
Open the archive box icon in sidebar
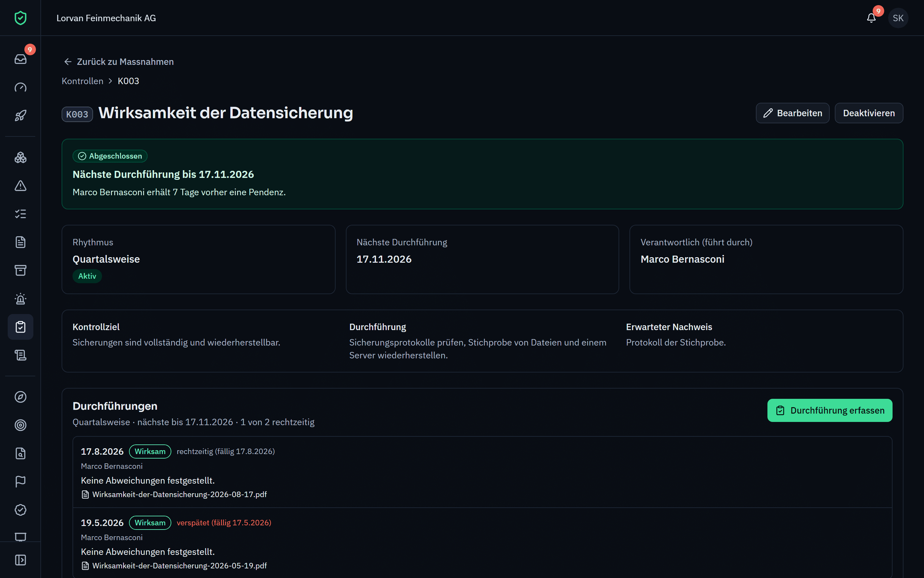(20, 271)
